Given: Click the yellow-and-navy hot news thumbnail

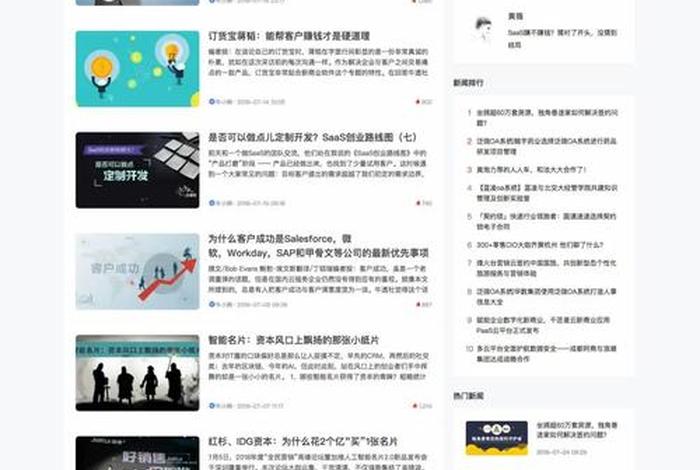Looking at the screenshot, I should (496, 438).
